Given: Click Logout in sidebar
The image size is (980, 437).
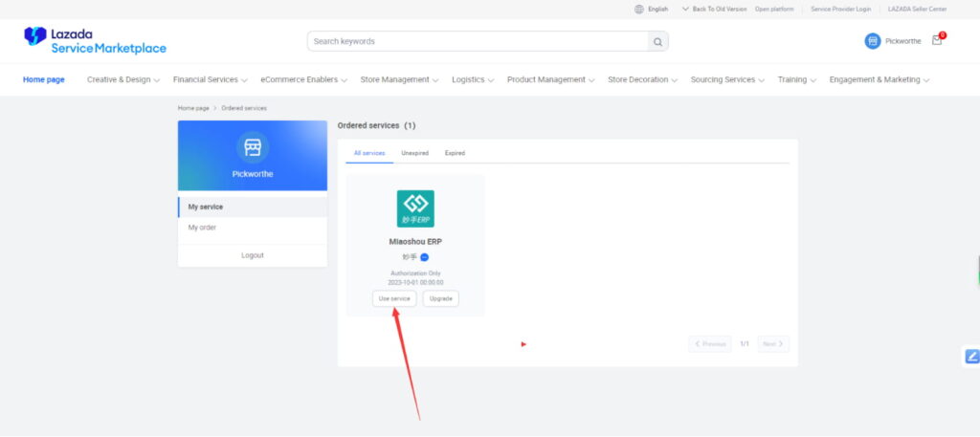Looking at the screenshot, I should (x=253, y=255).
